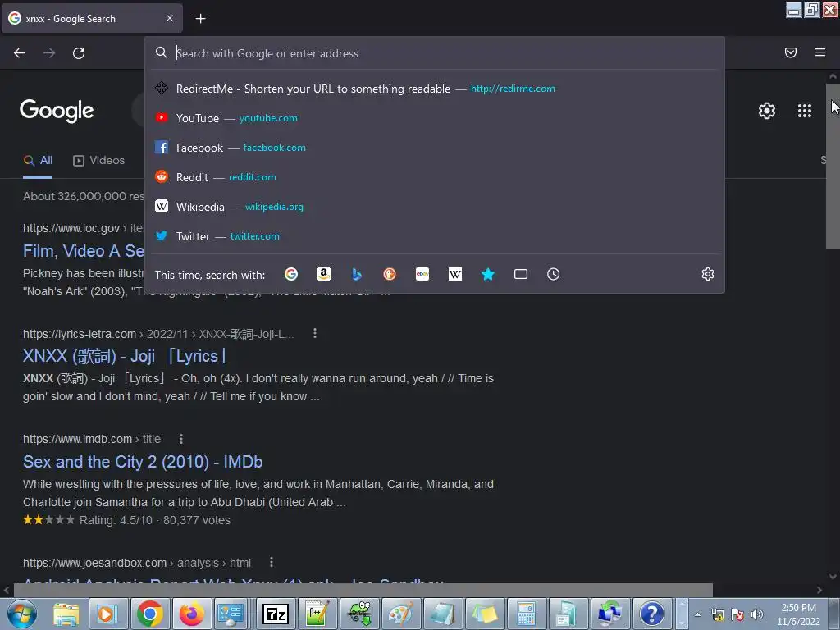This screenshot has height=630, width=840.
Task: Switch to the All results tab
Action: (38, 161)
